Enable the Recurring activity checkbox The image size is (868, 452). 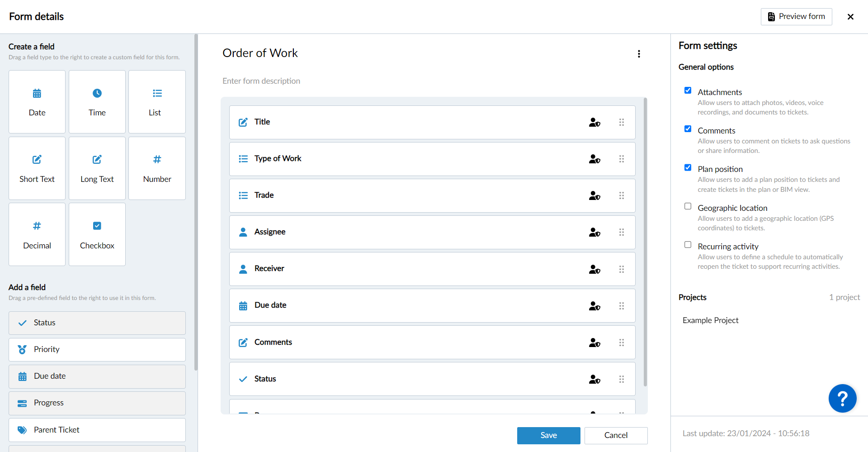click(x=688, y=245)
